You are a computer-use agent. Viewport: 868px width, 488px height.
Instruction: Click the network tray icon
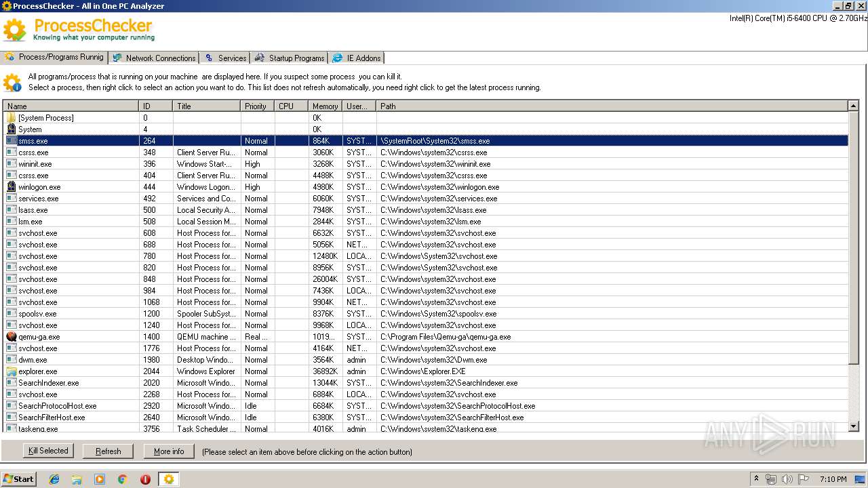pos(771,479)
